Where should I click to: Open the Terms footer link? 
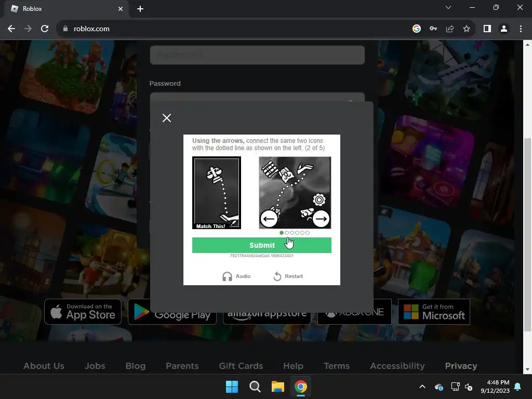(337, 366)
